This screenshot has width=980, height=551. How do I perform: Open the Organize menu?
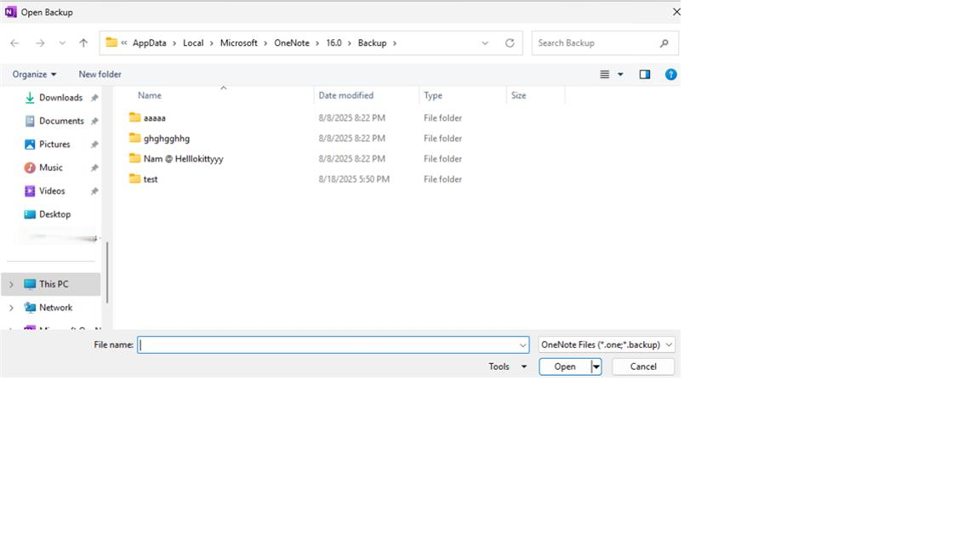point(34,74)
